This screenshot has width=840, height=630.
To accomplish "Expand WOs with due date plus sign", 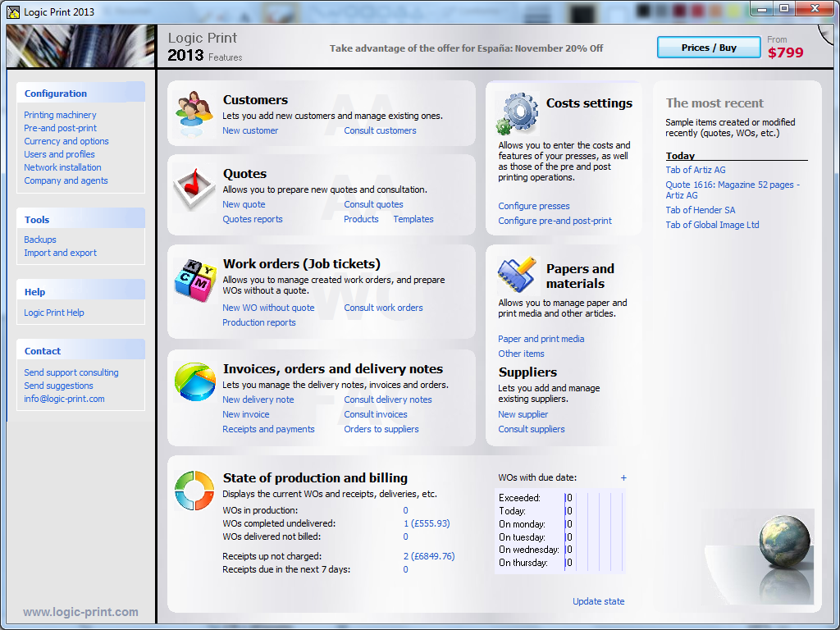I will click(623, 477).
